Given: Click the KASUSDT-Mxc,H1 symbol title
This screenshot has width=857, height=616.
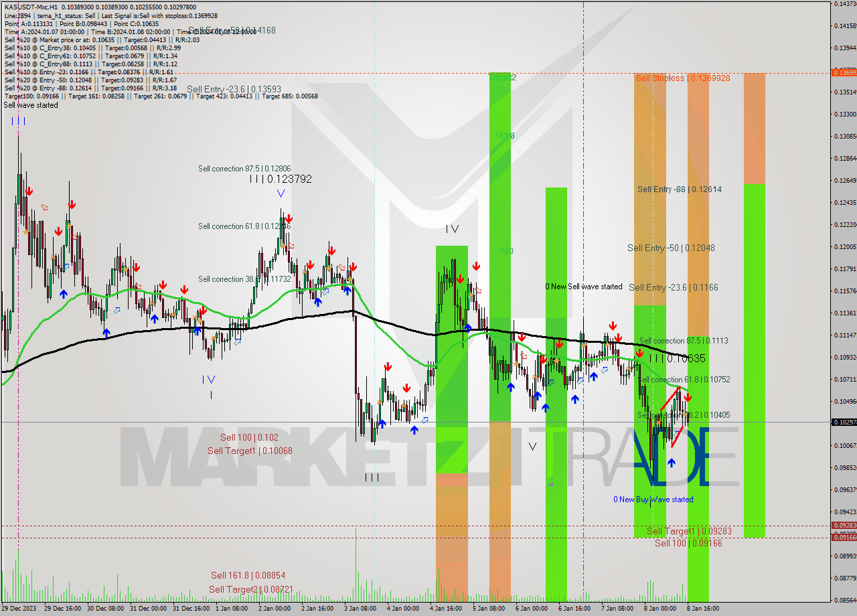Looking at the screenshot, I should (x=31, y=7).
